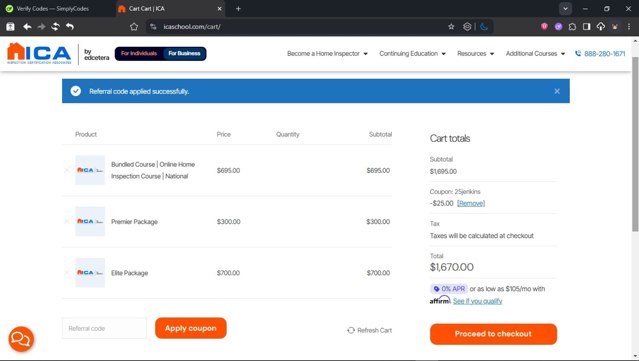
Task: Click the site settings icon in the address bar
Action: 153,26
